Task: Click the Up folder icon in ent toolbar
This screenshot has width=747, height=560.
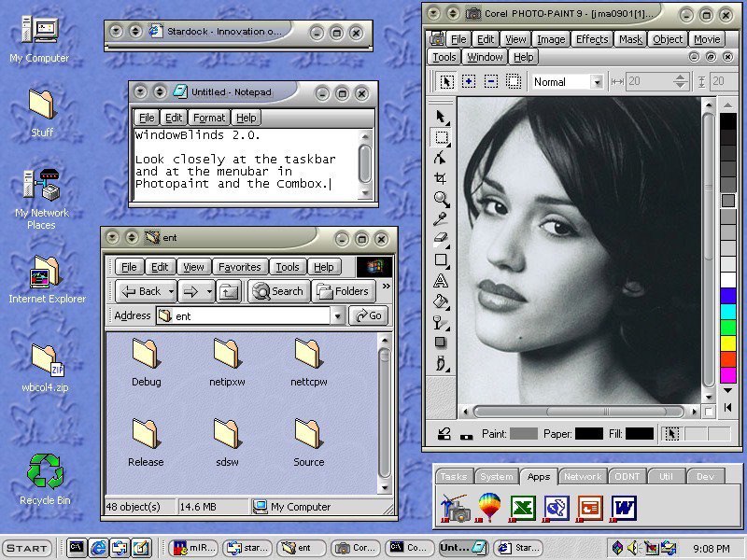Action: (229, 291)
